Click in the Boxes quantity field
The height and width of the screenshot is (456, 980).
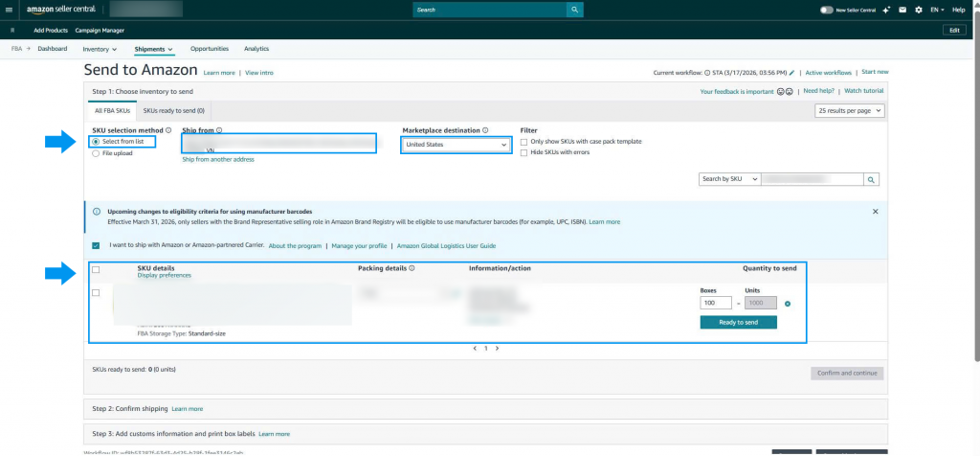click(716, 304)
